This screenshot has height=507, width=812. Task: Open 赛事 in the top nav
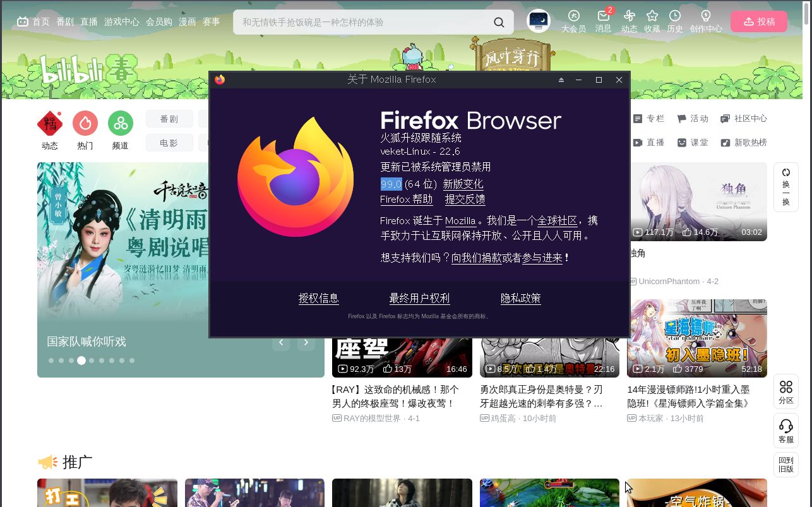[x=212, y=21]
